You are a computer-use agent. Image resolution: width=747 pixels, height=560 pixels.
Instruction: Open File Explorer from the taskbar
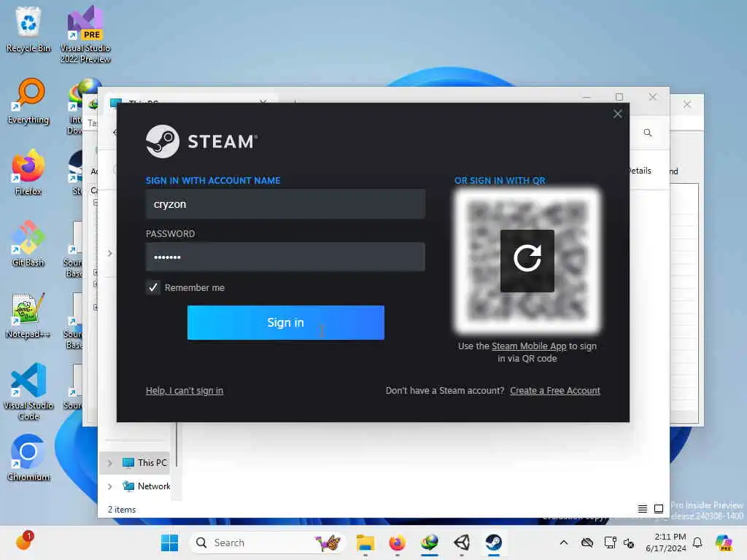pos(365,542)
